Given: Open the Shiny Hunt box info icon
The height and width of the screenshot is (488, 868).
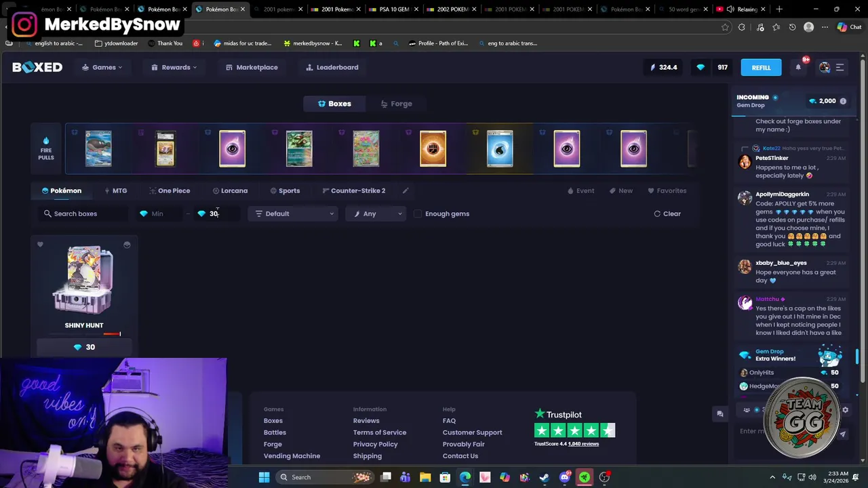Looking at the screenshot, I should point(127,245).
